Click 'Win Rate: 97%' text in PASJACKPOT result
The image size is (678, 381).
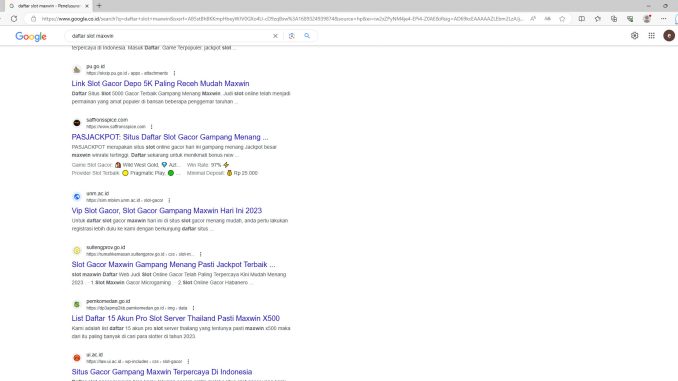pos(204,165)
